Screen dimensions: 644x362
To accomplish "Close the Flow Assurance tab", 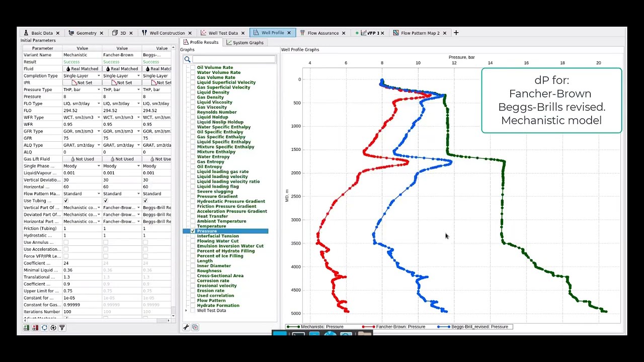I will [x=344, y=33].
